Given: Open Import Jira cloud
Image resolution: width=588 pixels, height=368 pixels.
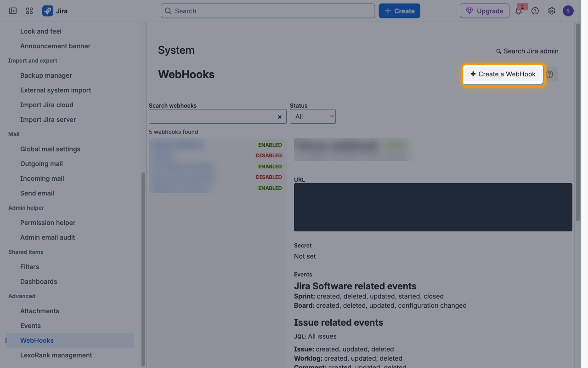Looking at the screenshot, I should coord(47,105).
